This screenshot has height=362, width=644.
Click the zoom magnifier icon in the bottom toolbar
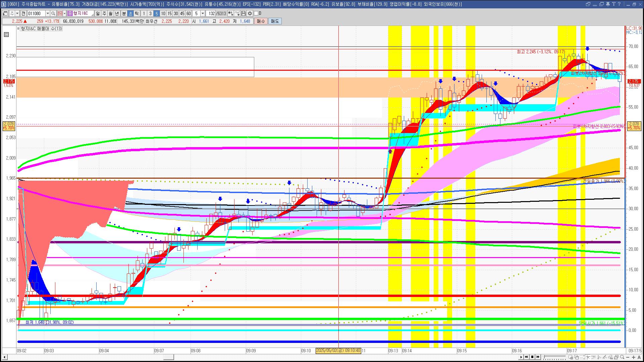622,357
